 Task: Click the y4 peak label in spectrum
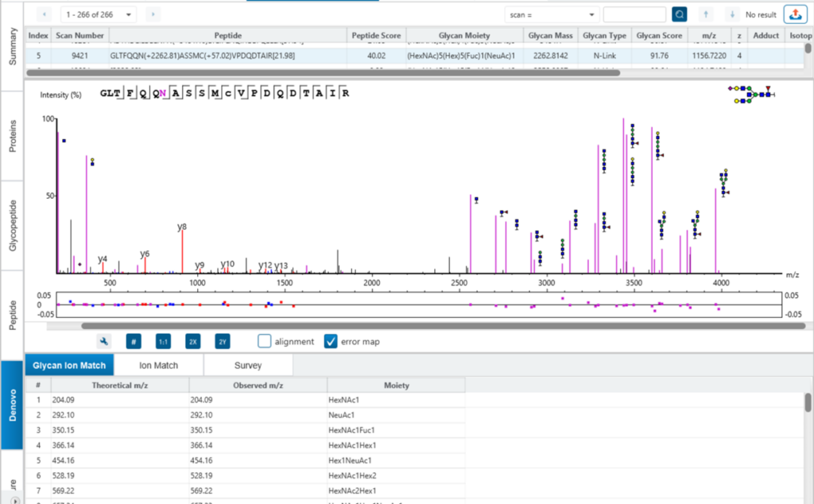click(x=103, y=258)
